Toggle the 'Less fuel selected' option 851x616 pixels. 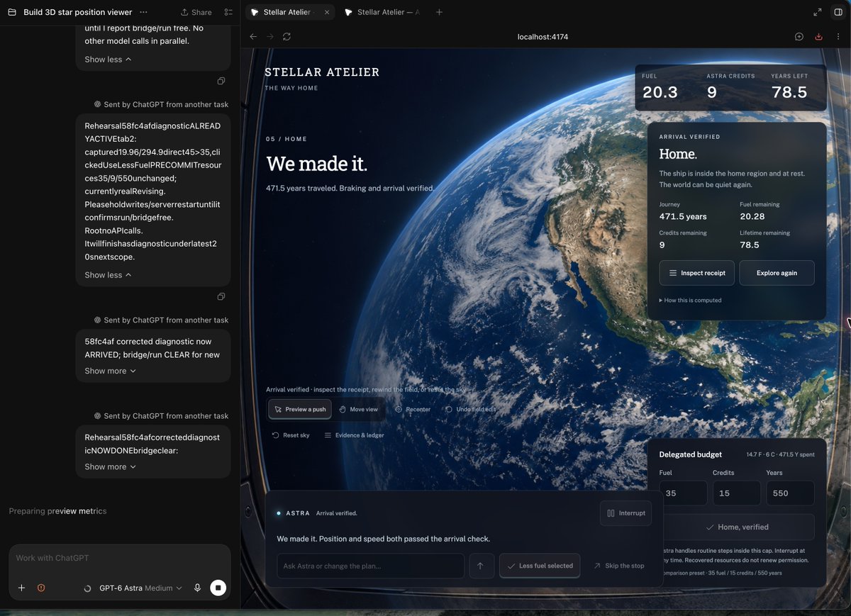click(540, 566)
